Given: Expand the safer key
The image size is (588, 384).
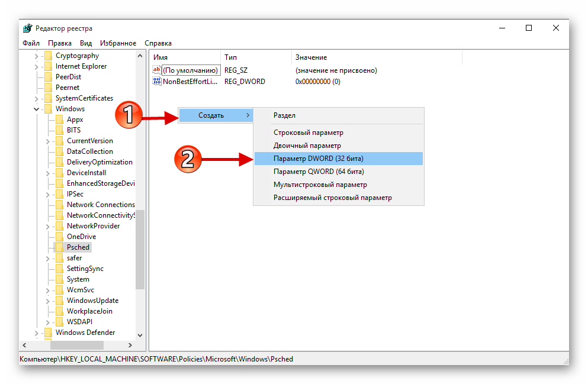Looking at the screenshot, I should 47,258.
